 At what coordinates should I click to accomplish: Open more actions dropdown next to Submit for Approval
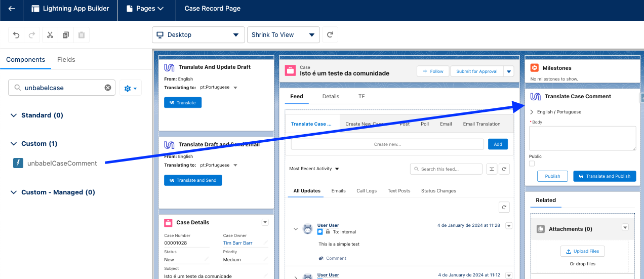(509, 71)
